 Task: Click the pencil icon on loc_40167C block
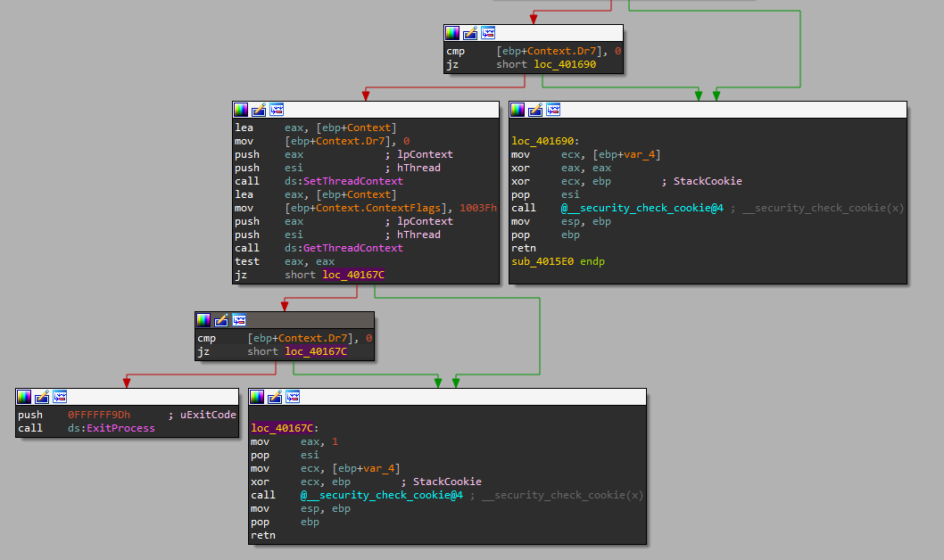click(x=276, y=397)
